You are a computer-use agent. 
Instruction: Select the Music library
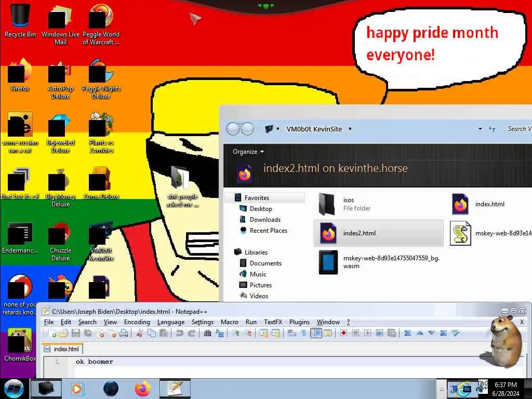pos(253,274)
